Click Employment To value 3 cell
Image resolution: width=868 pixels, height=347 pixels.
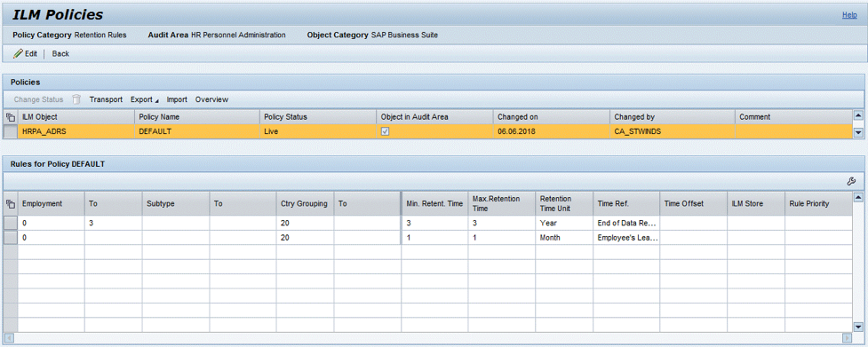click(x=114, y=224)
